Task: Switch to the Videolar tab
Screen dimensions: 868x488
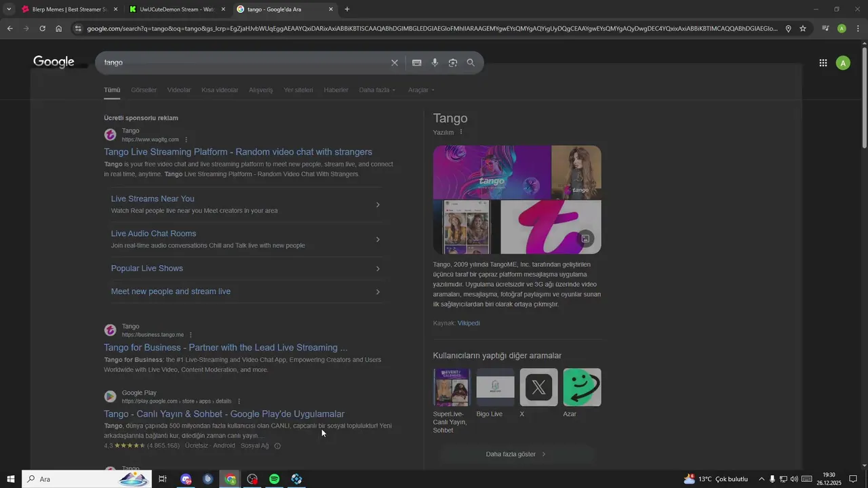Action: pos(179,90)
